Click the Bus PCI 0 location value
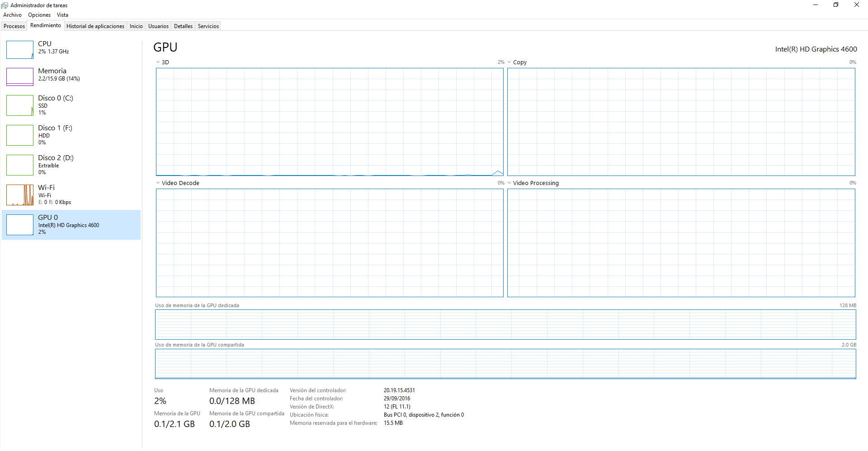This screenshot has width=868, height=451. point(424,415)
